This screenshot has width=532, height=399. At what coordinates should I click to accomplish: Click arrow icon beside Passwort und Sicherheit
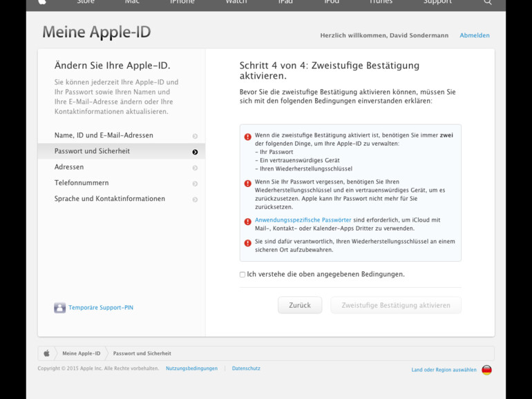pos(195,152)
